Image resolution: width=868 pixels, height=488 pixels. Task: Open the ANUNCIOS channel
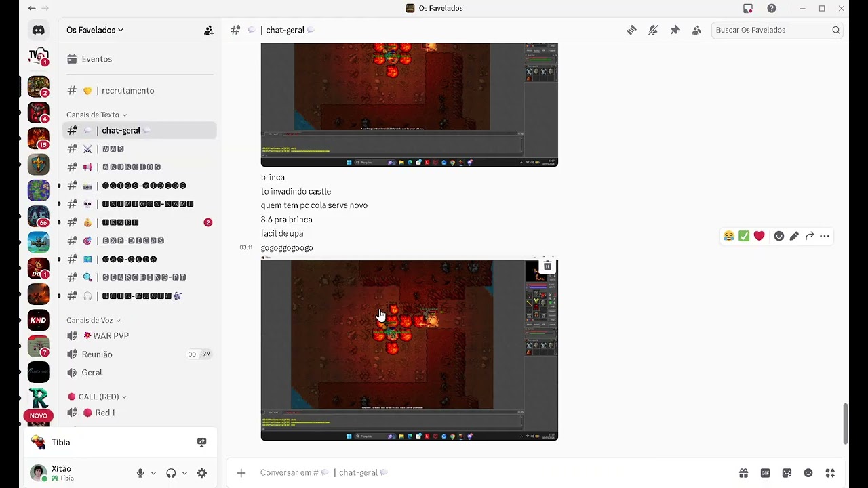(x=140, y=167)
